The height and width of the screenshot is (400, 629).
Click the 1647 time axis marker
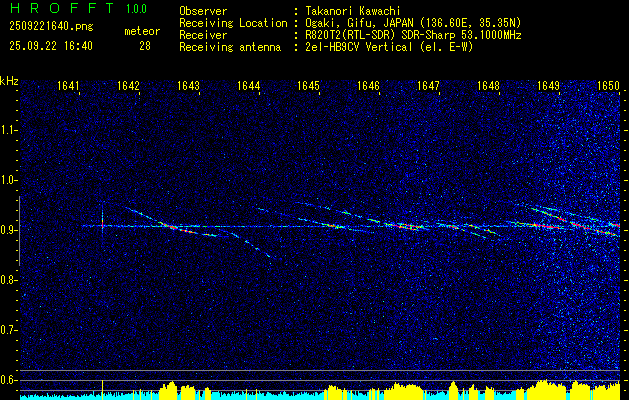tap(428, 86)
